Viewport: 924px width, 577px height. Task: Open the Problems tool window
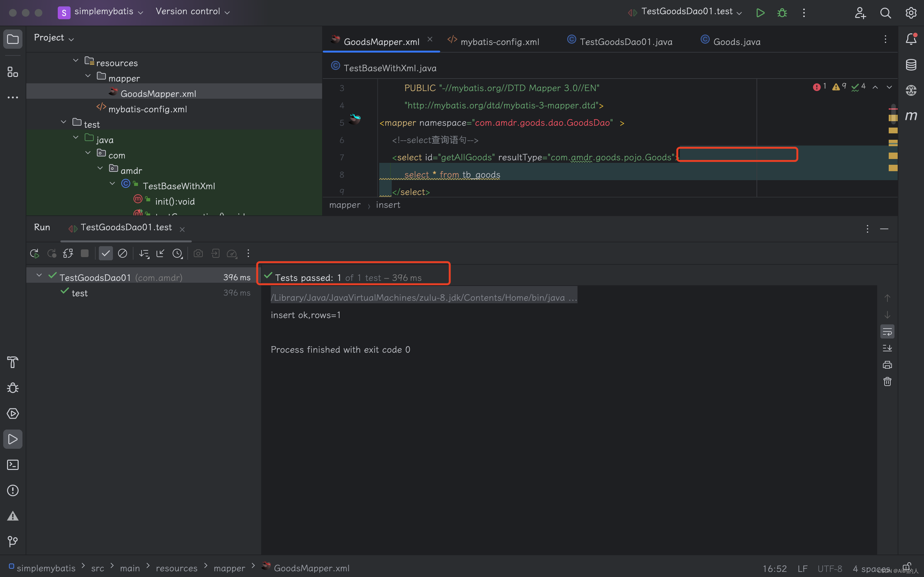pos(13,490)
